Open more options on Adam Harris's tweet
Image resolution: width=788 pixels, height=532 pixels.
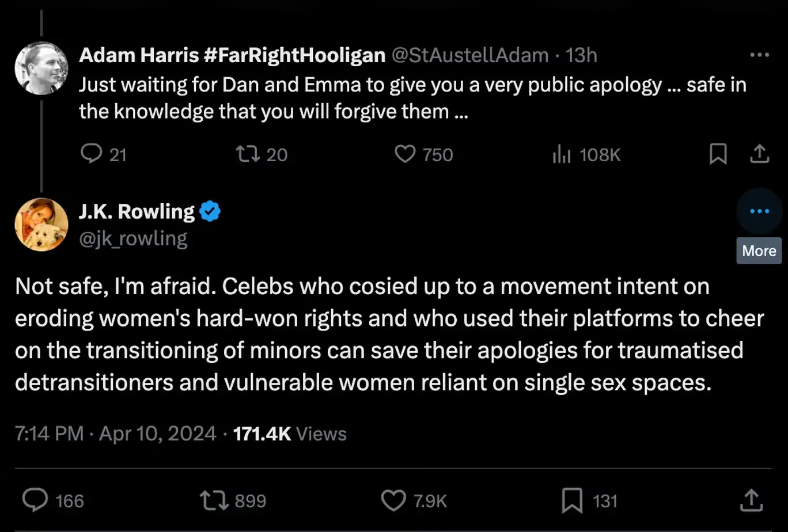tap(759, 55)
